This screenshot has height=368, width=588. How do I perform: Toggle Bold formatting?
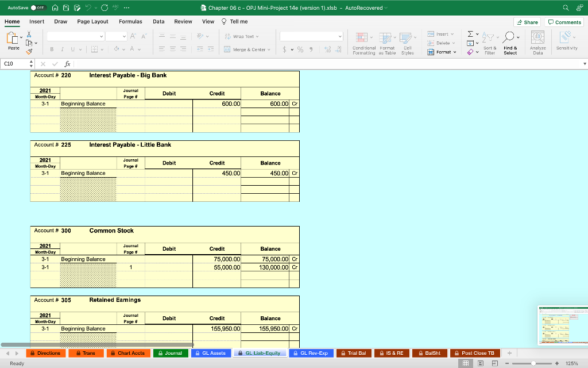pos(52,49)
